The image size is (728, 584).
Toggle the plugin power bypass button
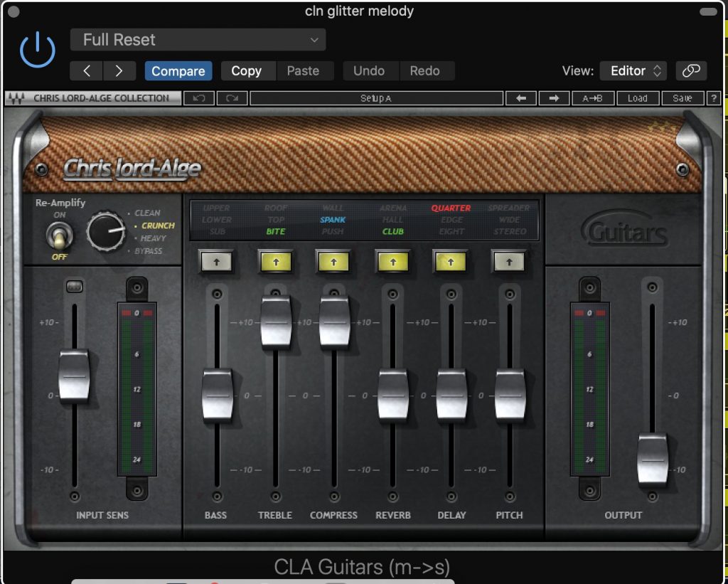[38, 51]
